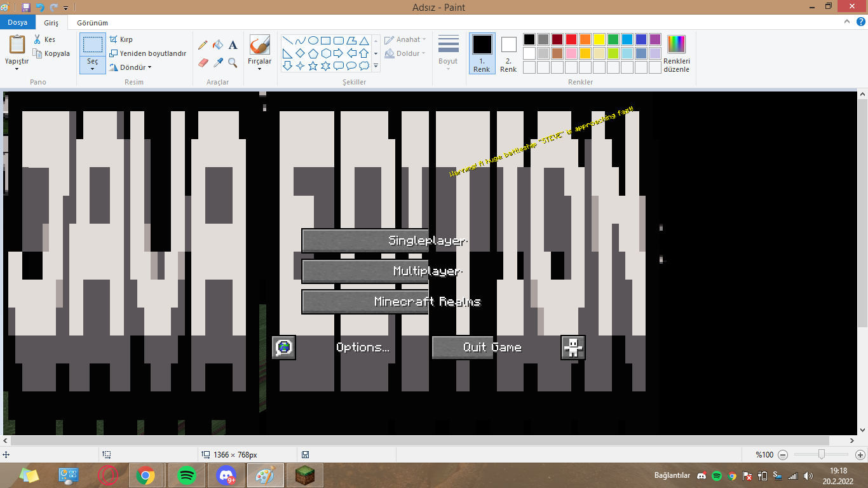Zoom out with the minus button
Image resolution: width=868 pixels, height=488 pixels.
(783, 454)
